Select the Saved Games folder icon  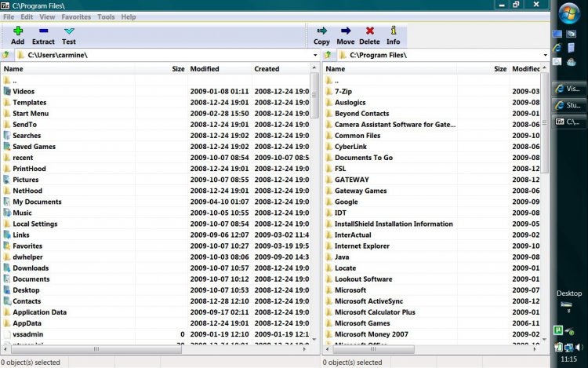7,146
